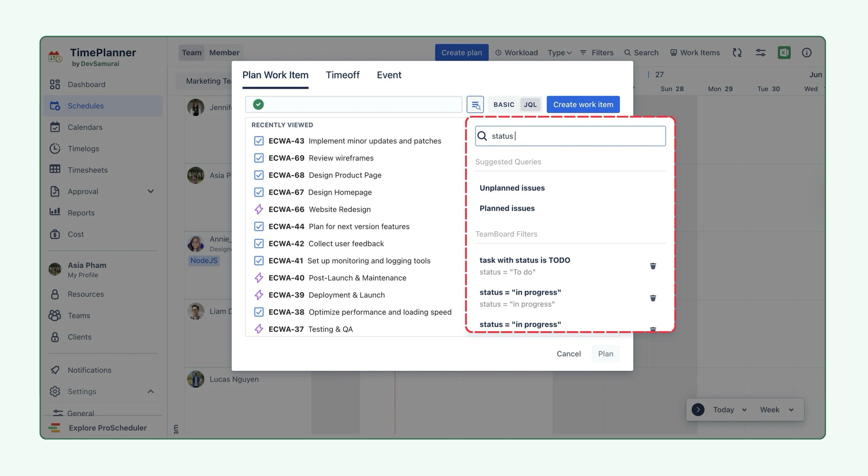Click the TimePlanner logo icon
Image resolution: width=868 pixels, height=476 pixels.
point(55,56)
